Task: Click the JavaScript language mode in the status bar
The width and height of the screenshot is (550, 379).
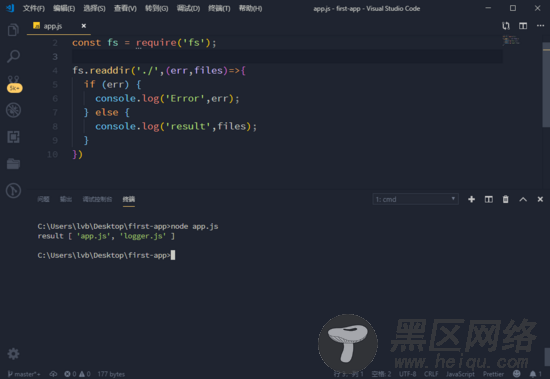Action: point(460,374)
